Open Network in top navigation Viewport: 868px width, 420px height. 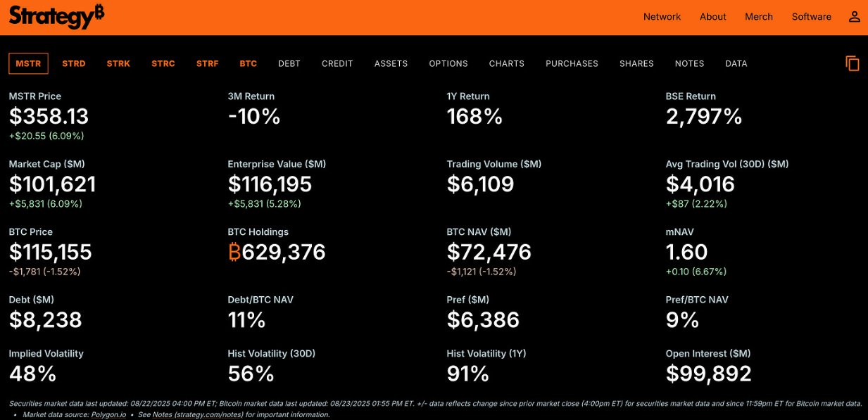coord(662,17)
